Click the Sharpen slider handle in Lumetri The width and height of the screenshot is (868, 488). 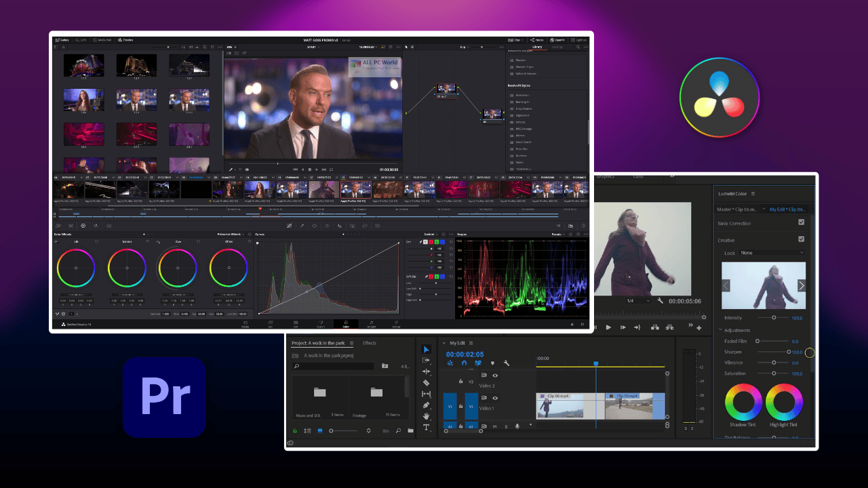[789, 352]
